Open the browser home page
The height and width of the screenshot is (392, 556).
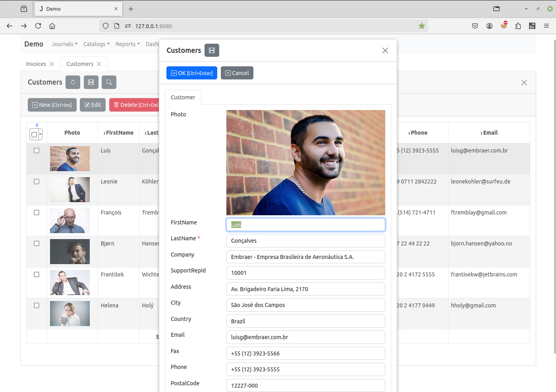click(52, 26)
